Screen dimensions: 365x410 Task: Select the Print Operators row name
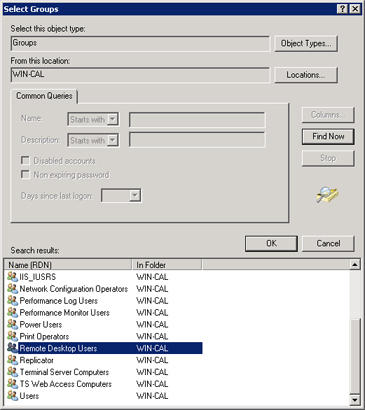[x=44, y=336]
